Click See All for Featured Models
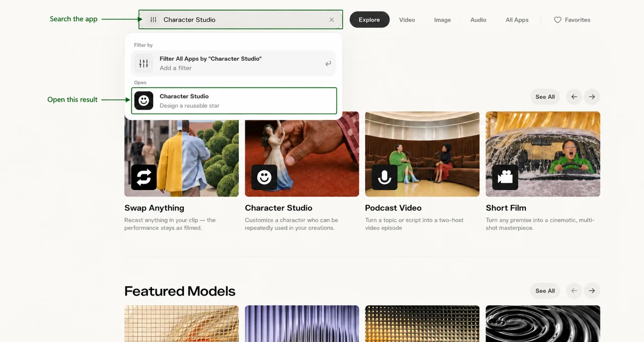This screenshot has width=644, height=342. coord(545,291)
